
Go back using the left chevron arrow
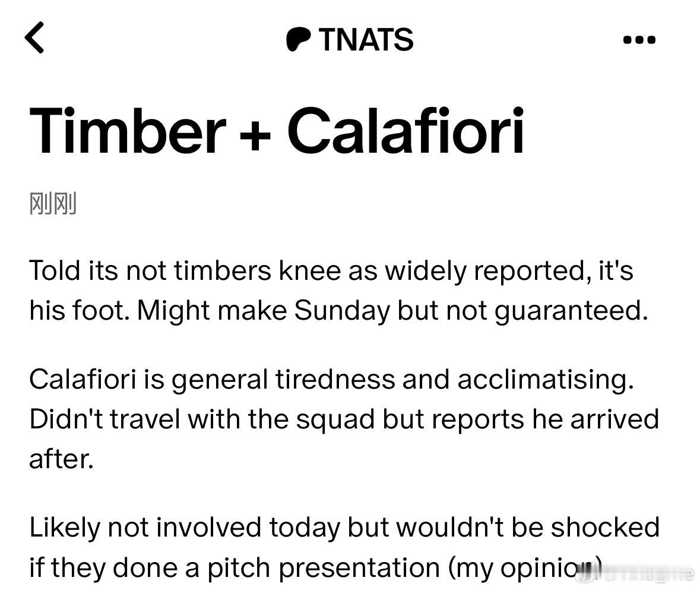[34, 38]
